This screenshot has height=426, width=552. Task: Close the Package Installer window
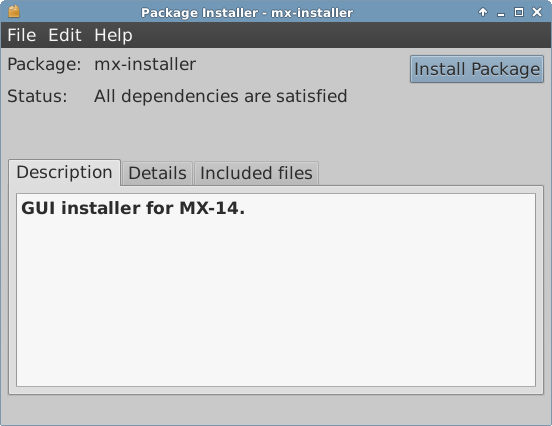[x=537, y=12]
